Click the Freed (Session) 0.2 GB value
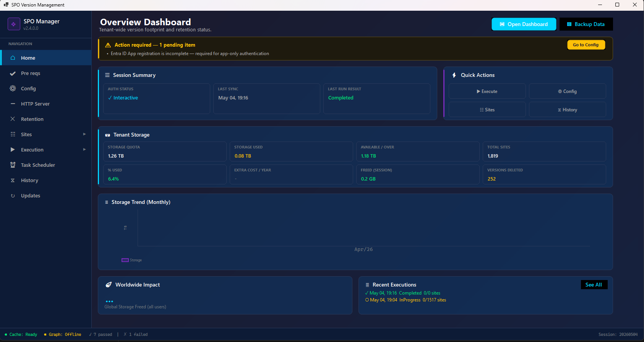Viewport: 644px width, 342px height. click(368, 179)
